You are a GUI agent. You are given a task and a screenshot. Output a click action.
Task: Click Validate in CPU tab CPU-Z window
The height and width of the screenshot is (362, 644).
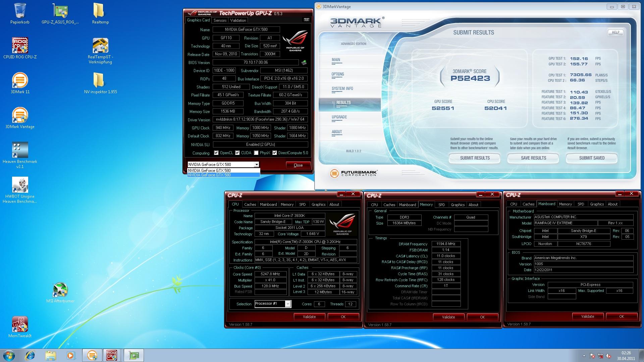click(x=309, y=317)
